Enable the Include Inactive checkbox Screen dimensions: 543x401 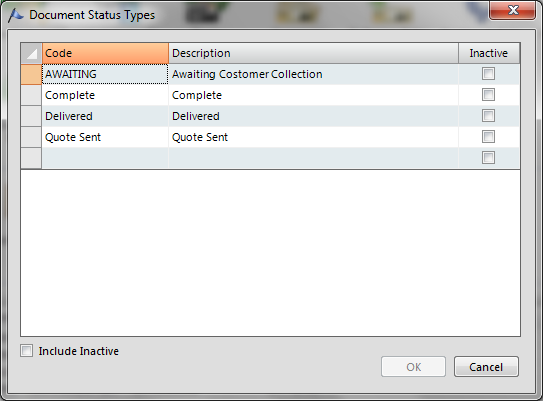coord(27,351)
